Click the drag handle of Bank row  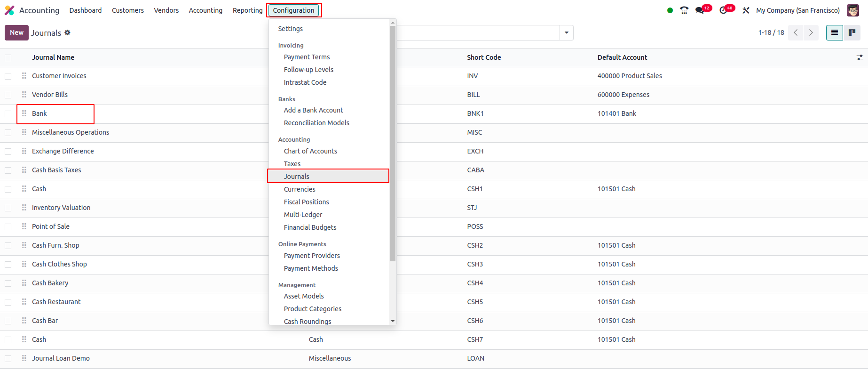[24, 113]
